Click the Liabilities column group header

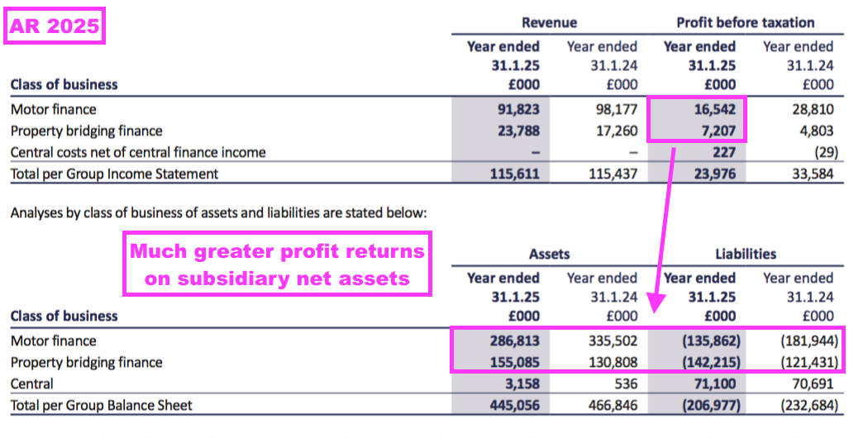[746, 255]
